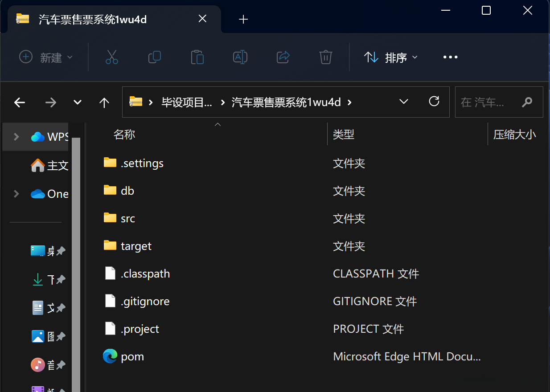550x392 pixels.
Task: Click the pom file name
Action: click(x=132, y=356)
